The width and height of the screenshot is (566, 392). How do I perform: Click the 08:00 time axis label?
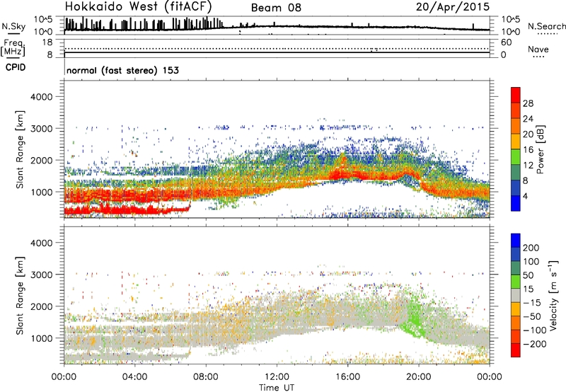point(206,377)
